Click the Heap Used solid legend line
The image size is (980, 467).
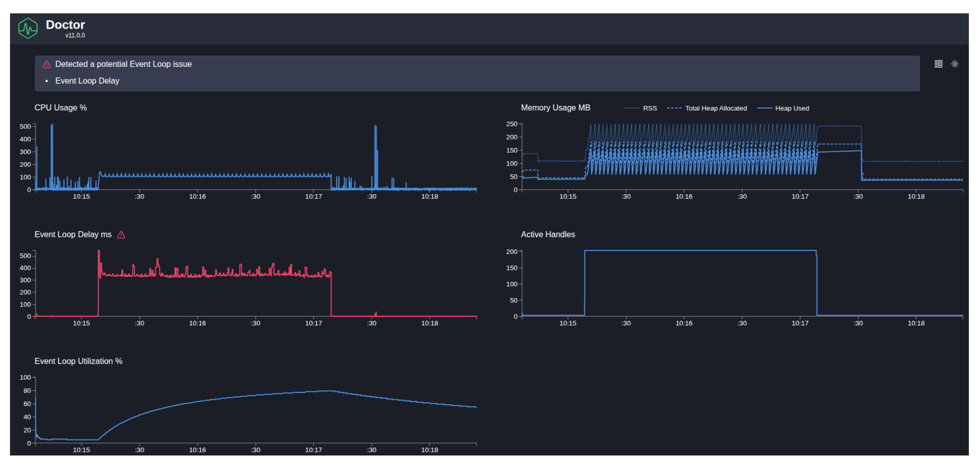coord(764,108)
